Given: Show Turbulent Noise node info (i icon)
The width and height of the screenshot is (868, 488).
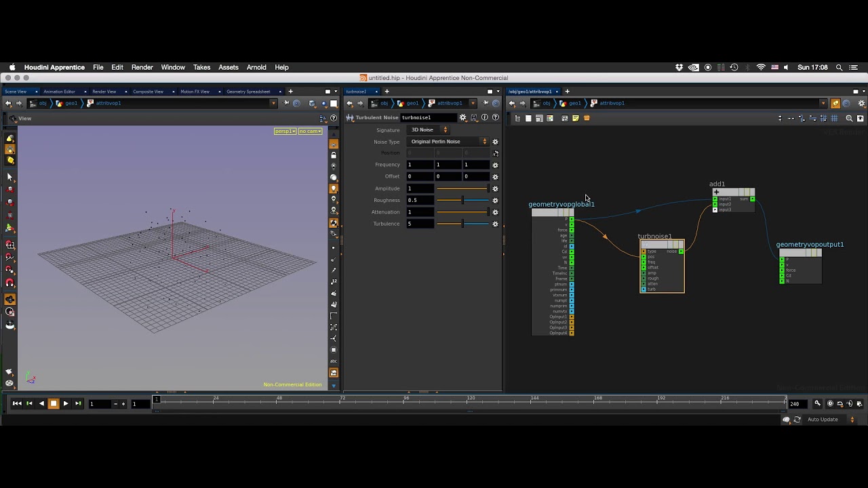Looking at the screenshot, I should 484,117.
